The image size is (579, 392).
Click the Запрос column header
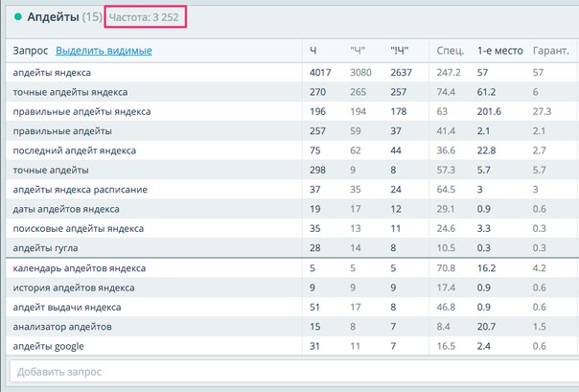pyautogui.click(x=31, y=51)
